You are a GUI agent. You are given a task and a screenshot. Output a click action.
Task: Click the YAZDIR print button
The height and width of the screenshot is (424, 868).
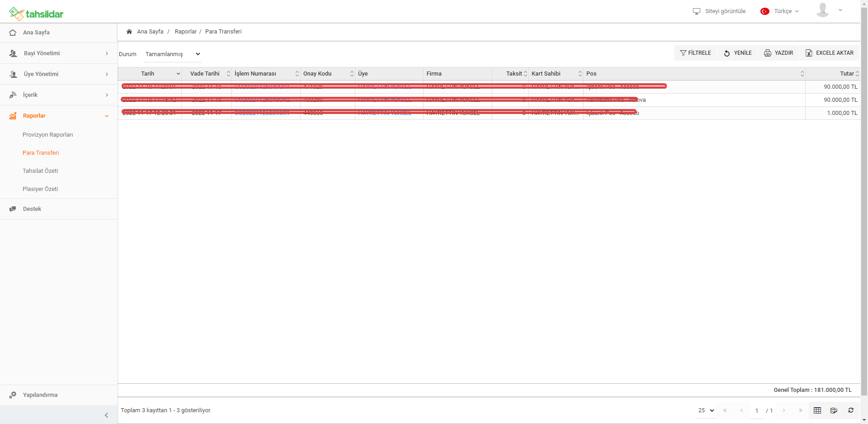point(778,53)
